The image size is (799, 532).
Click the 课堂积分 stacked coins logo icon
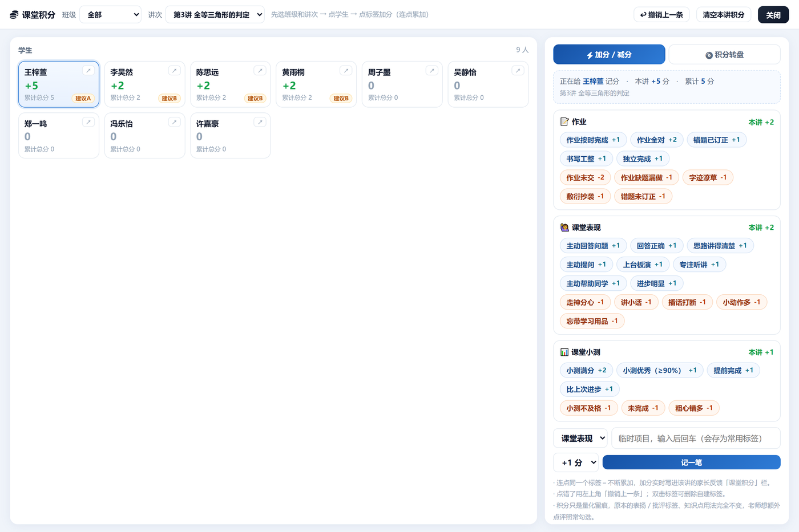pyautogui.click(x=14, y=15)
